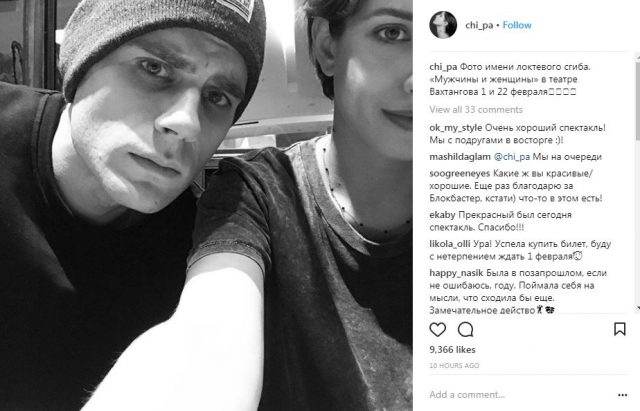
Task: Show the 9,366 likes list
Action: [452, 350]
